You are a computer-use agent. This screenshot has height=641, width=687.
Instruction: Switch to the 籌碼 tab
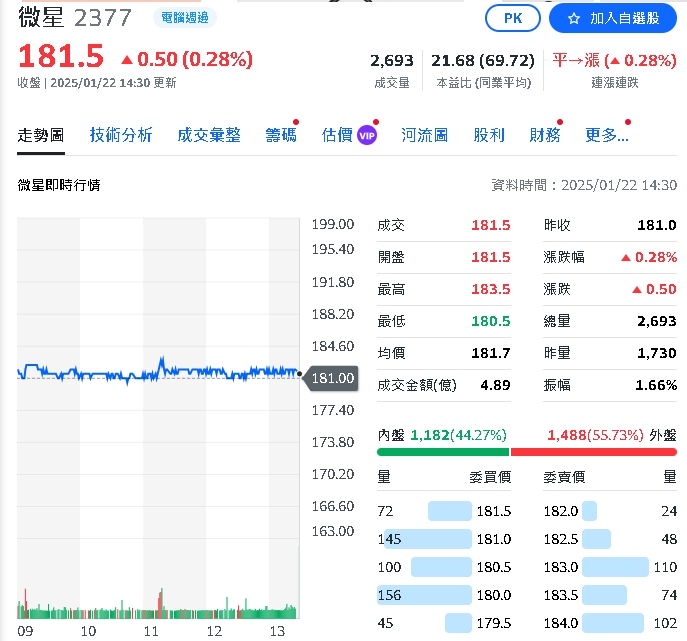coord(281,135)
